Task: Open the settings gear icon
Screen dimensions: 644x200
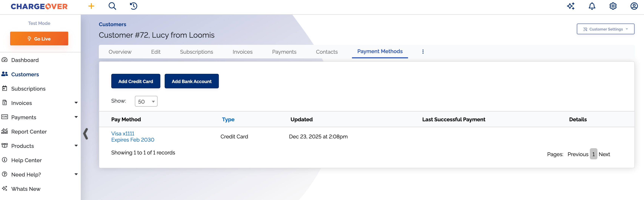Action: [x=613, y=6]
